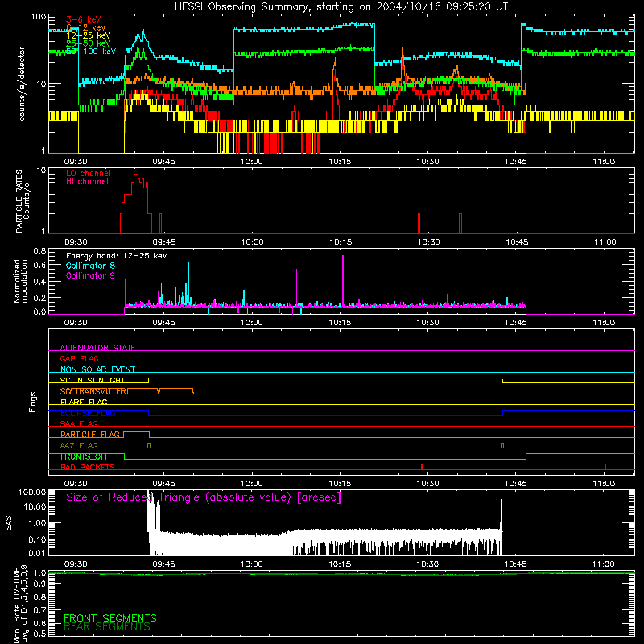The width and height of the screenshot is (644, 644).
Task: Select the 'Collimator 9' legend entry
Action: 90,275
